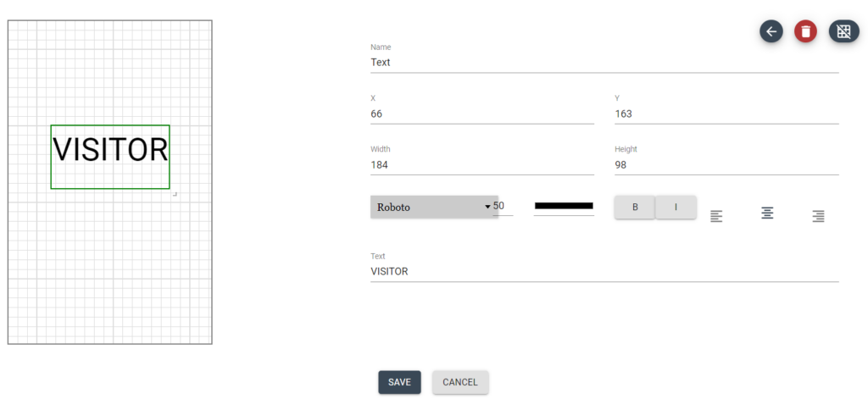Screen dimensions: 868x399
Task: Focus the X position field
Action: (481, 114)
